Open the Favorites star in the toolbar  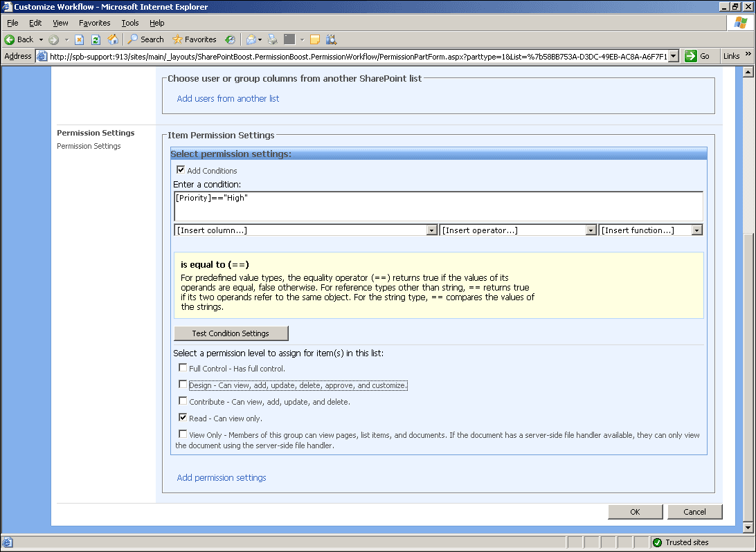click(x=177, y=39)
